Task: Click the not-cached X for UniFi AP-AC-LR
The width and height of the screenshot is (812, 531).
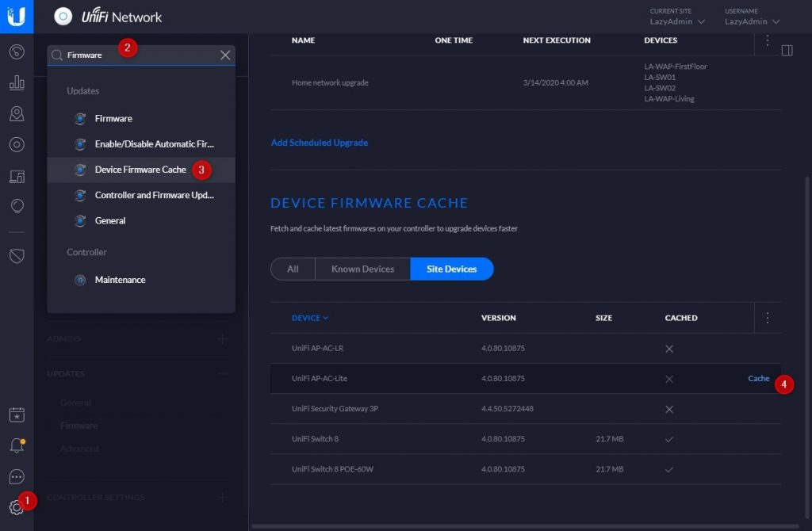Action: [x=669, y=349]
